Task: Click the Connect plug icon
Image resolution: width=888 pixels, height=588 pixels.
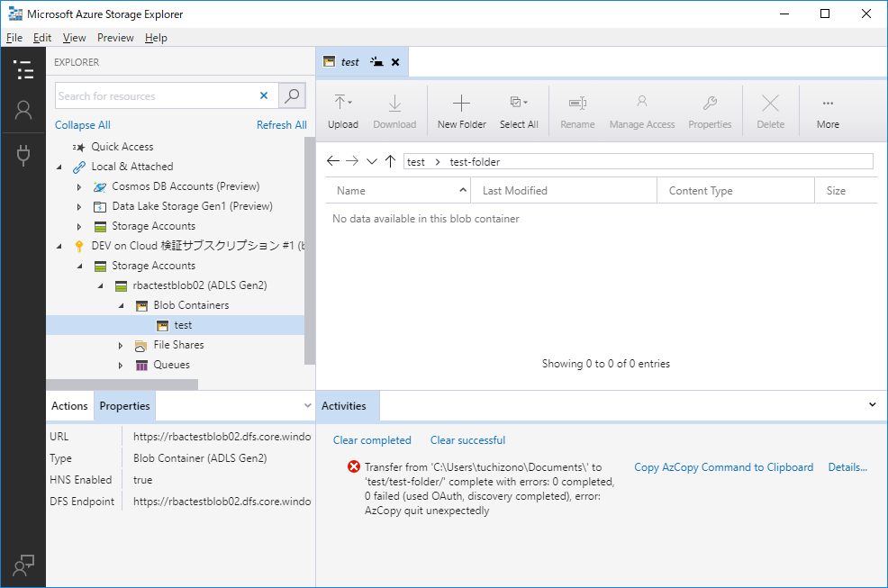Action: point(23,156)
